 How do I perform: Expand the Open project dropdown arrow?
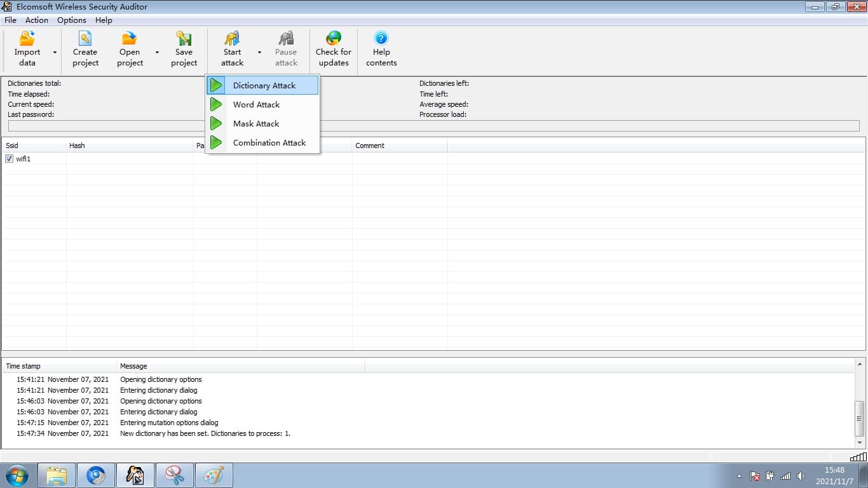(x=157, y=52)
